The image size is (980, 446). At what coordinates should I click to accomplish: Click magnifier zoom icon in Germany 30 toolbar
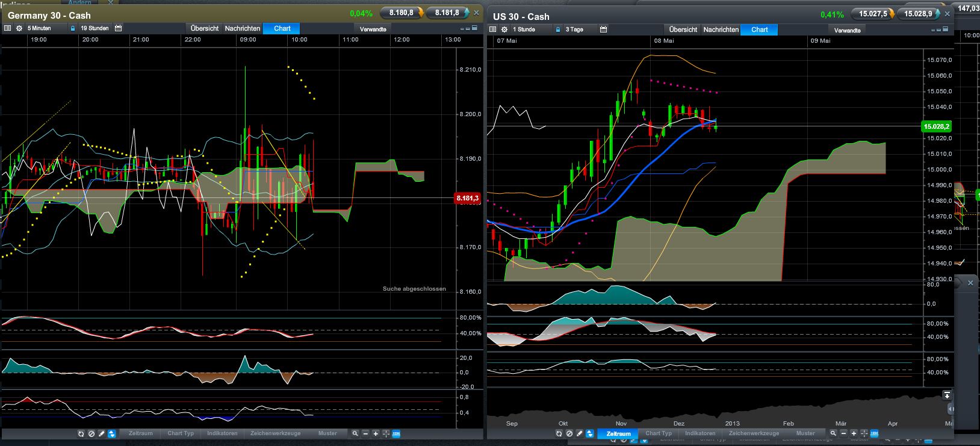coord(355,433)
